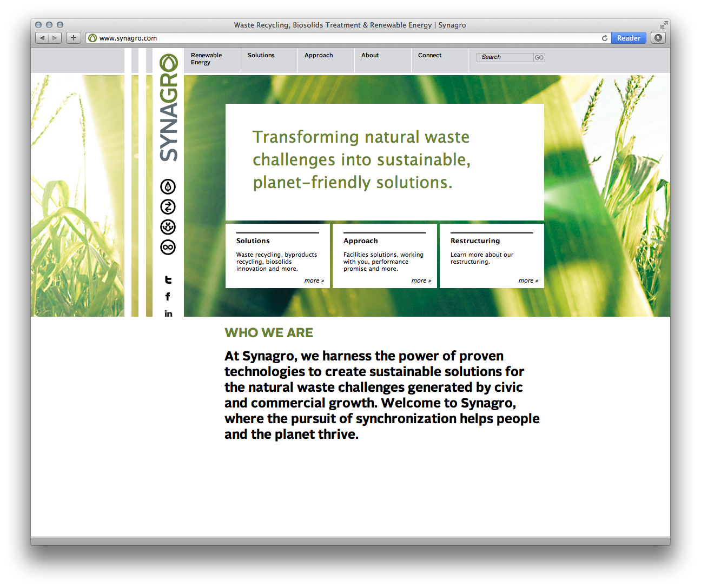Click the infinity symbol circle icon
Viewport: 701px width, 588px height.
click(x=168, y=248)
